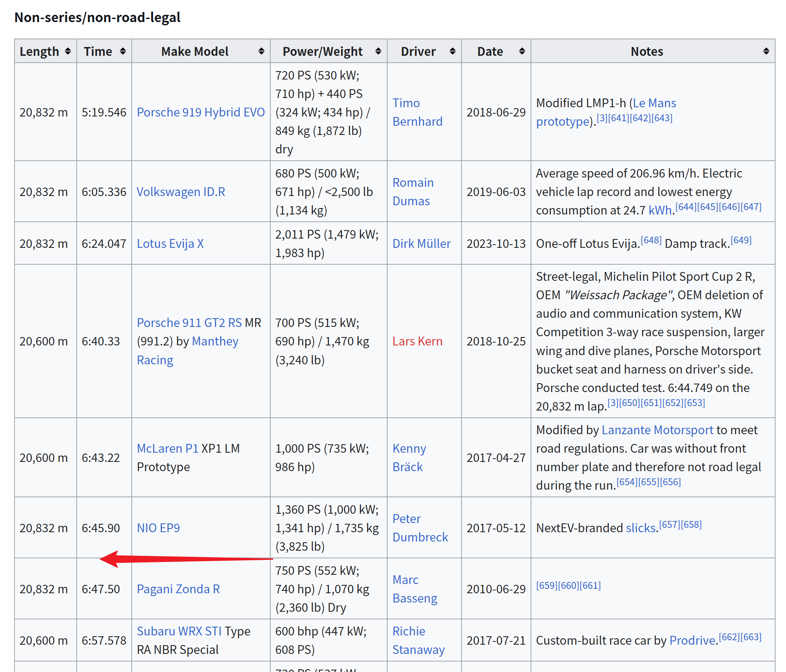
Task: Select the 6:40.33 lap time cell
Action: (x=104, y=341)
